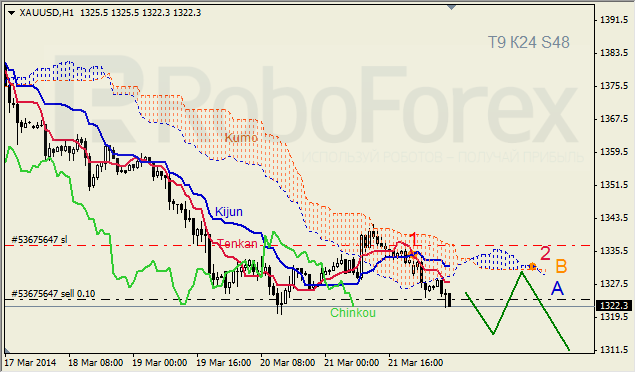Click the 18 Mar 08:00 time label
Image resolution: width=636 pixels, height=373 pixels.
95,362
